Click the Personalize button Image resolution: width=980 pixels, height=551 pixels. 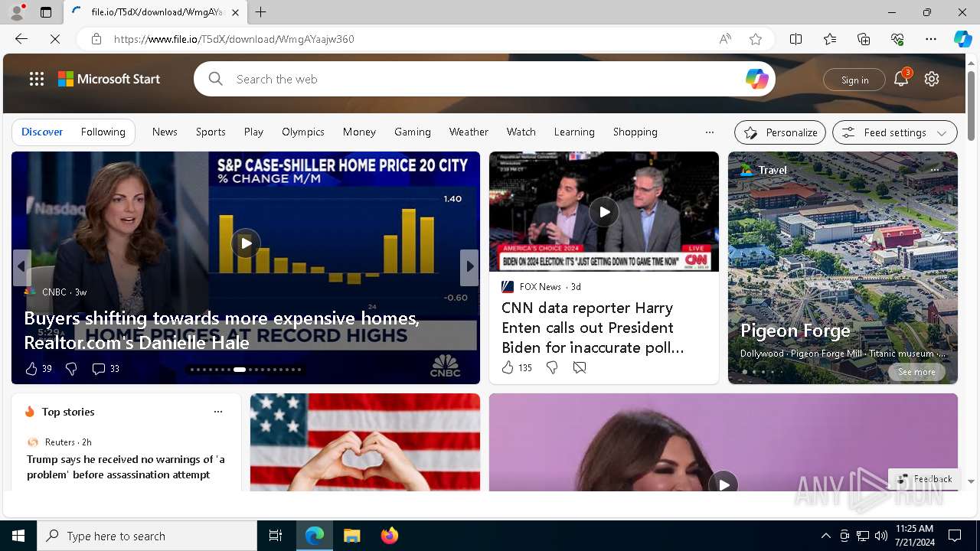click(x=780, y=132)
